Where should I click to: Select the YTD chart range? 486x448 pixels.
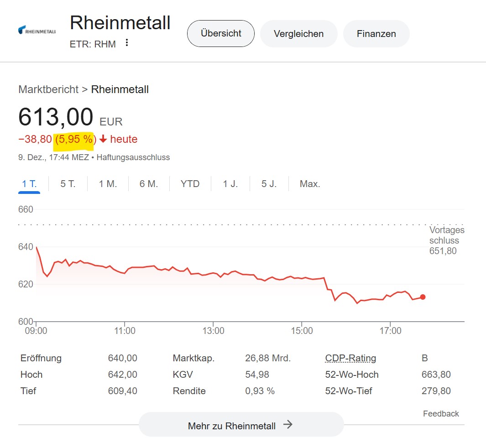190,184
